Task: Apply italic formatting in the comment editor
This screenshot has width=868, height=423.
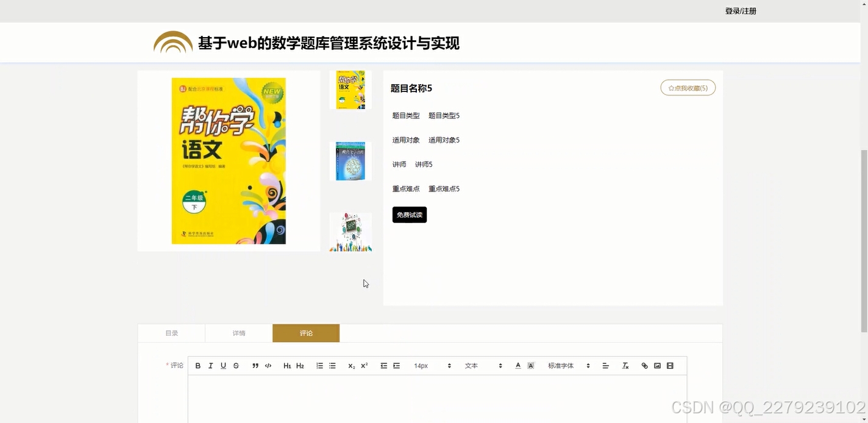Action: tap(210, 365)
